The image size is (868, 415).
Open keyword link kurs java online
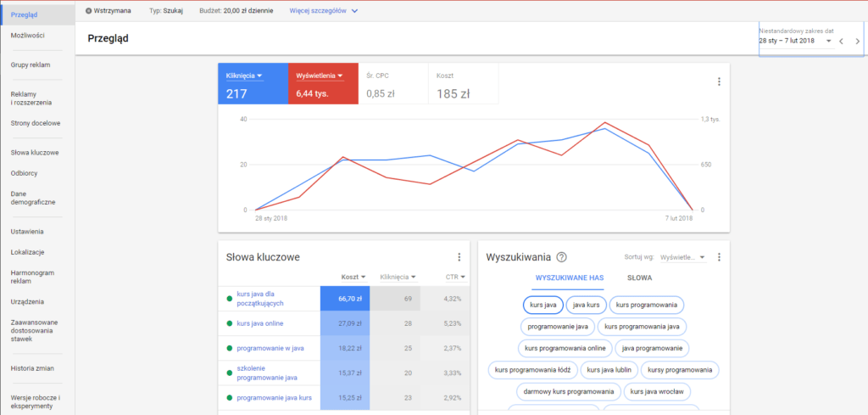tap(259, 323)
